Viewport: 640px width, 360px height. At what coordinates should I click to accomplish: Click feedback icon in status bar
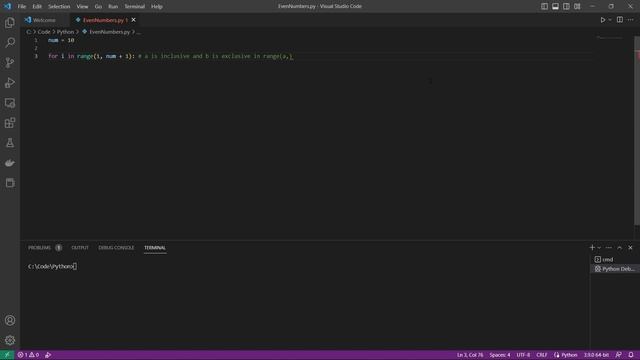(x=619, y=355)
